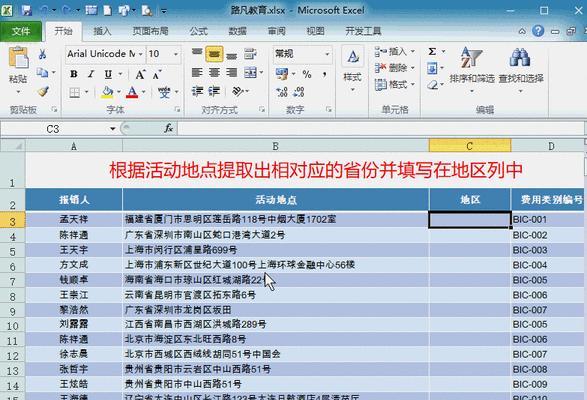Open the 样式 styles button
Image resolution: width=587 pixels, height=400 pixels.
pos(352,70)
